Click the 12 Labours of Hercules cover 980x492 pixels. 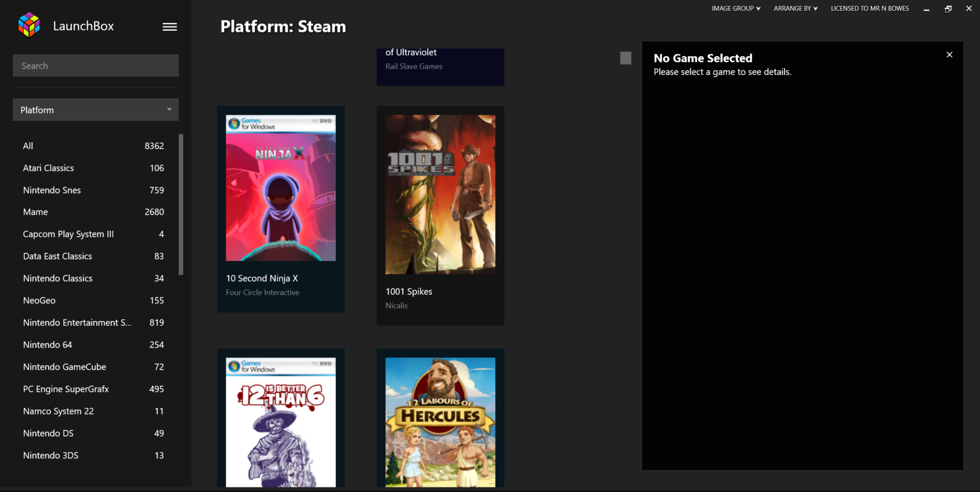pos(440,422)
